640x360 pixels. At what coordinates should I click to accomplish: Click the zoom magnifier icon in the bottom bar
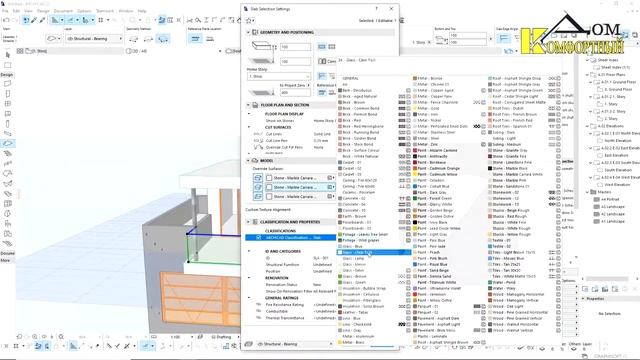click(x=35, y=337)
